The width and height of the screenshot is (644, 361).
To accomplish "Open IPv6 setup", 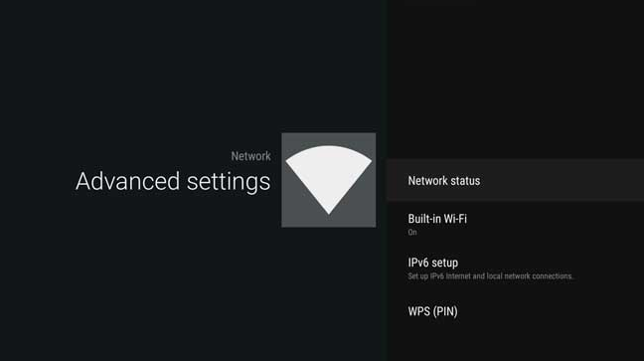I will click(x=515, y=269).
